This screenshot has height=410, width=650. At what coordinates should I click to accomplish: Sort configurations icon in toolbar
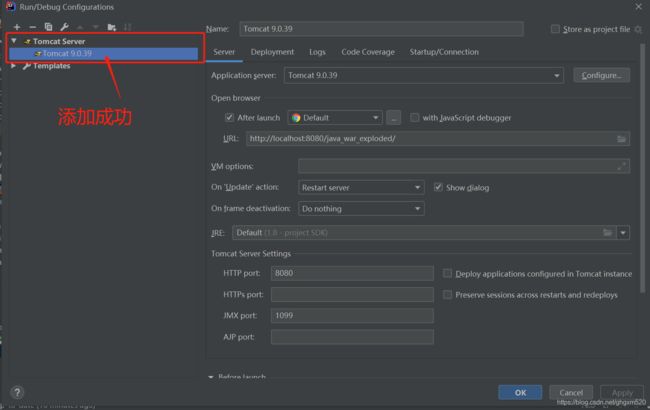pyautogui.click(x=128, y=27)
